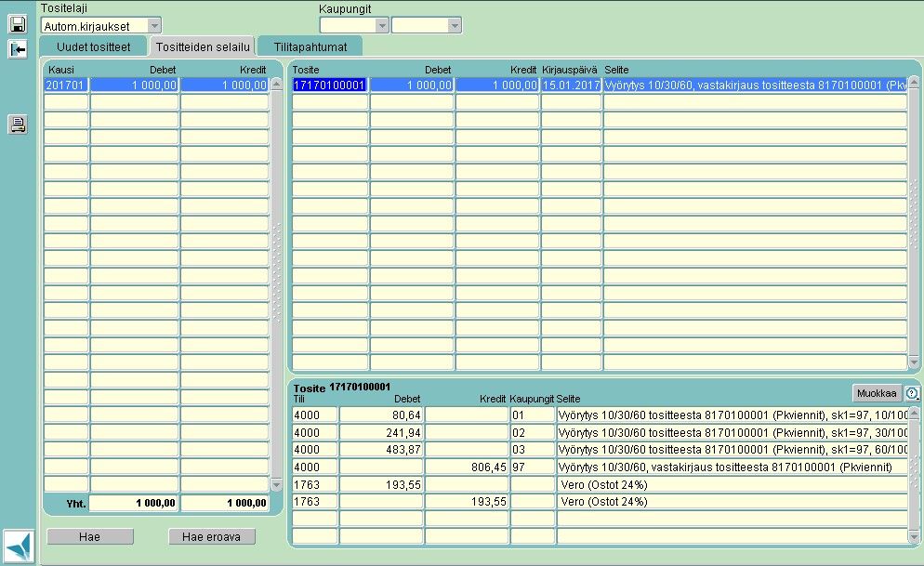
Task: Click the total debit field in Yht. row
Action: [x=134, y=503]
